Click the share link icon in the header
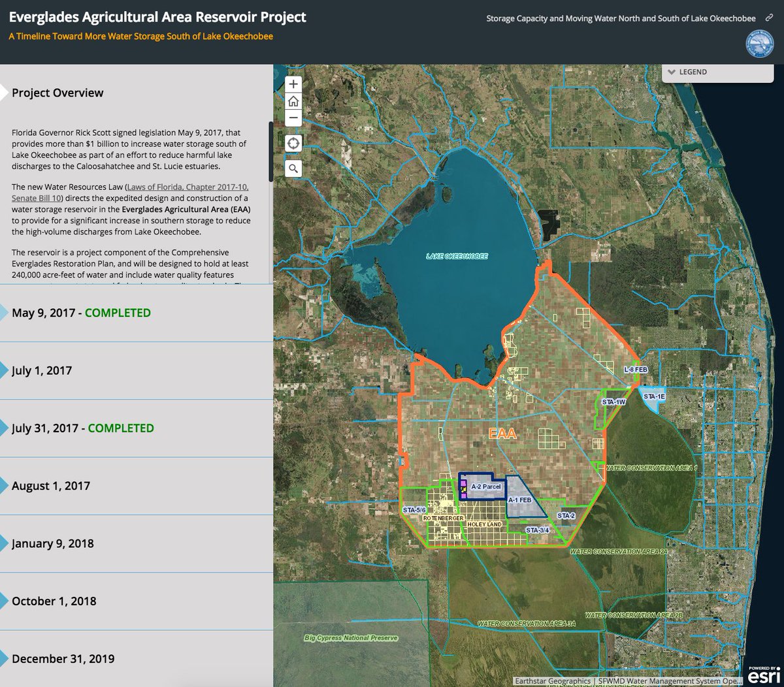The width and height of the screenshot is (784, 687). click(x=768, y=18)
